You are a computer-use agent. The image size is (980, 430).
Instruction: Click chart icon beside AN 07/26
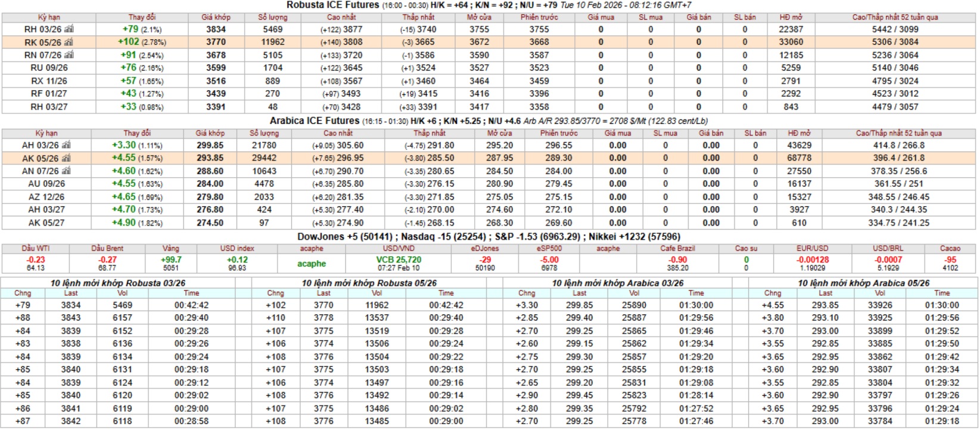[67, 171]
